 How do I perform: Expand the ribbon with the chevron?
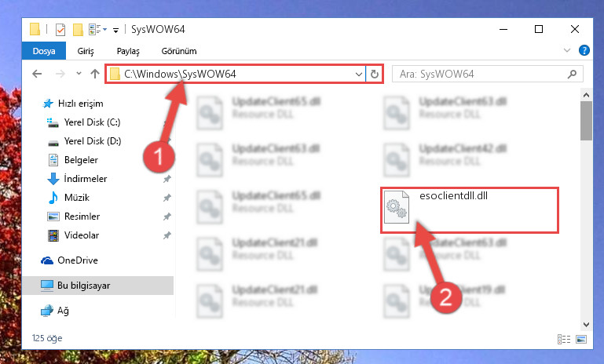pos(566,50)
